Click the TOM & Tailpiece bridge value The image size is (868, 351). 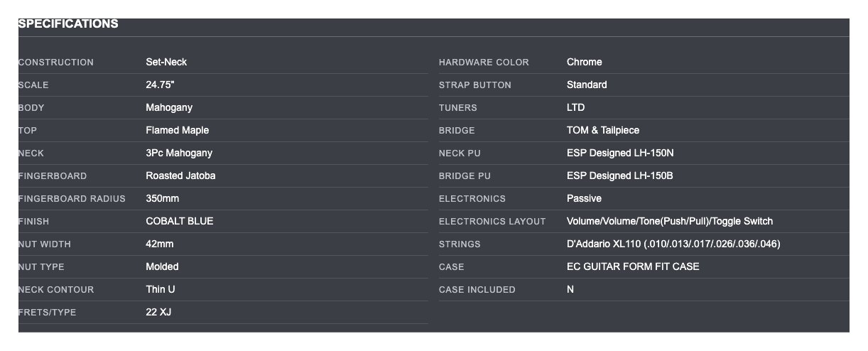pyautogui.click(x=603, y=131)
